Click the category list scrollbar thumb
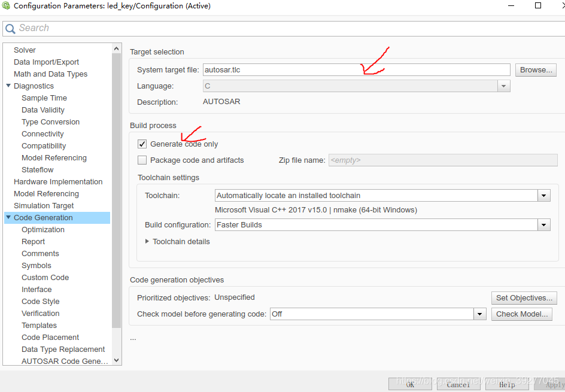 [116, 190]
